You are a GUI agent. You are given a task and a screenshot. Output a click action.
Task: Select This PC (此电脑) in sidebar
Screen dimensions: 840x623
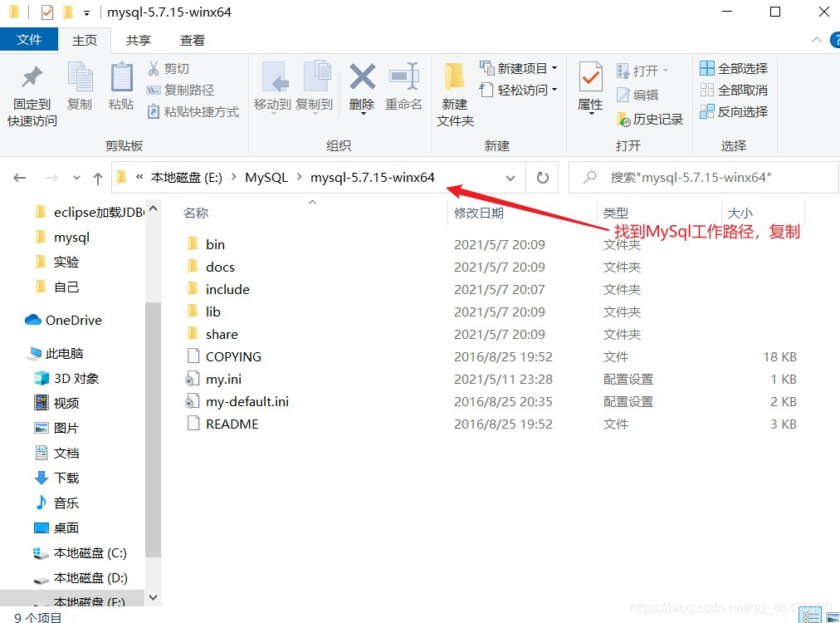pyautogui.click(x=64, y=353)
